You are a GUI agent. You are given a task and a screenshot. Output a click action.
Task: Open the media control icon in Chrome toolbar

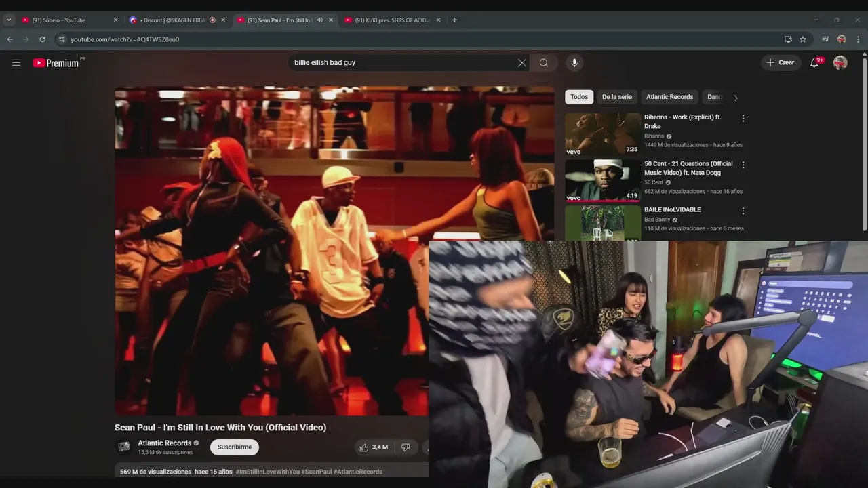tap(825, 39)
